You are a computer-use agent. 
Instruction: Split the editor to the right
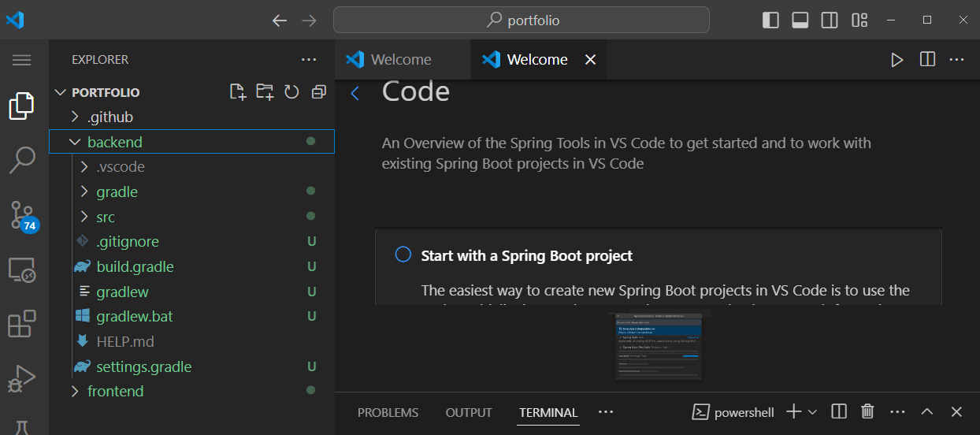click(x=927, y=60)
